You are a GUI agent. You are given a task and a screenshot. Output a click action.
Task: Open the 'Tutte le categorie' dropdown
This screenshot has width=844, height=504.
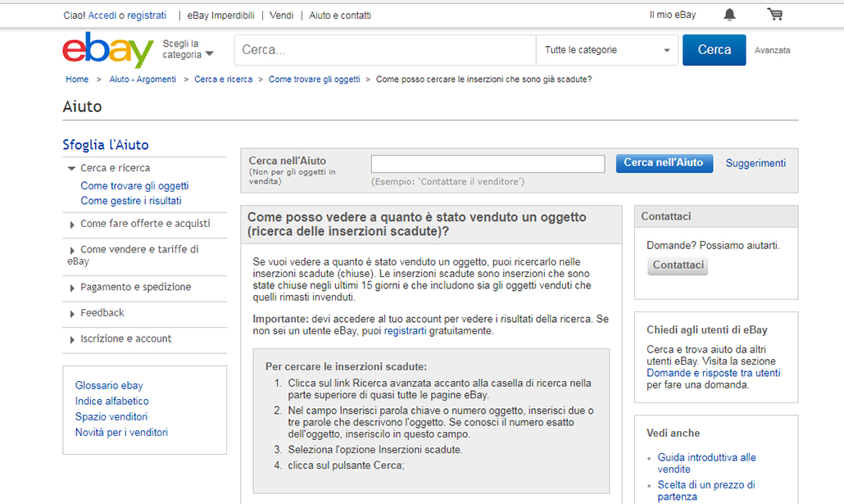(606, 50)
